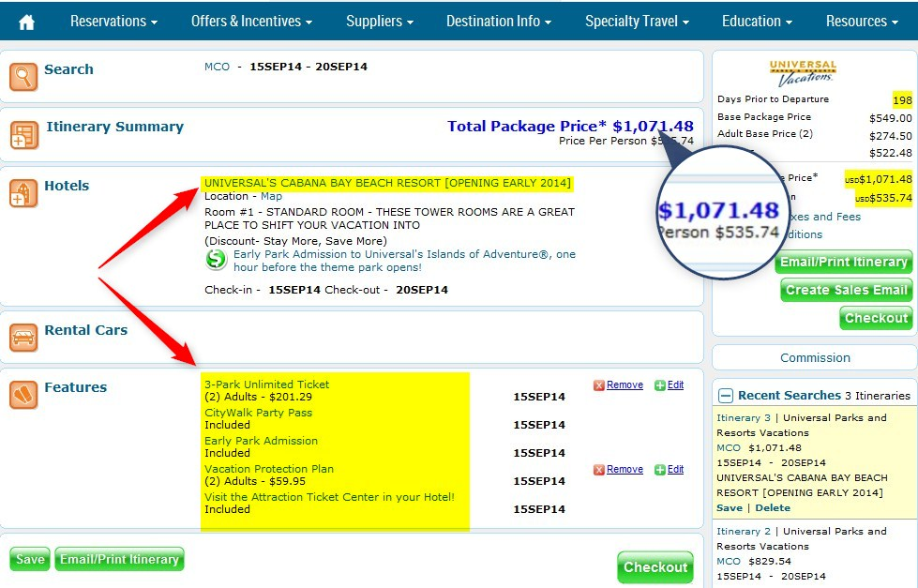This screenshot has height=588, width=918.
Task: Click the Universal Vacations logo
Action: [x=803, y=72]
